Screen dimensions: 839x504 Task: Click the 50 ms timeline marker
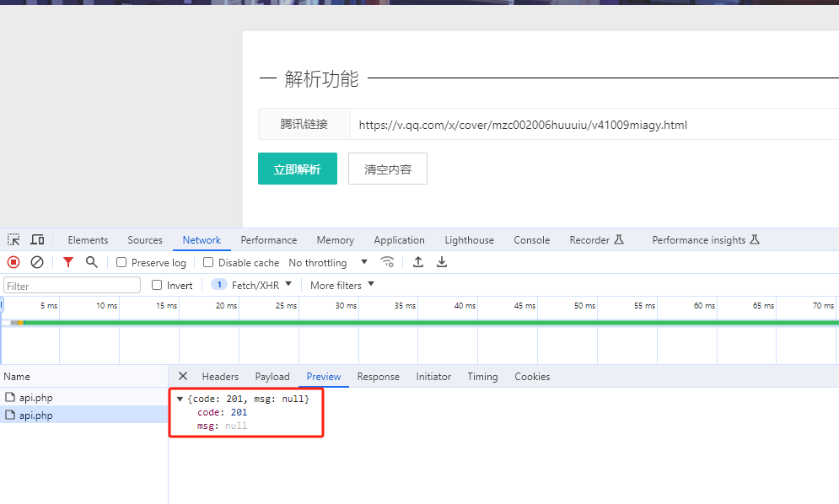(585, 305)
